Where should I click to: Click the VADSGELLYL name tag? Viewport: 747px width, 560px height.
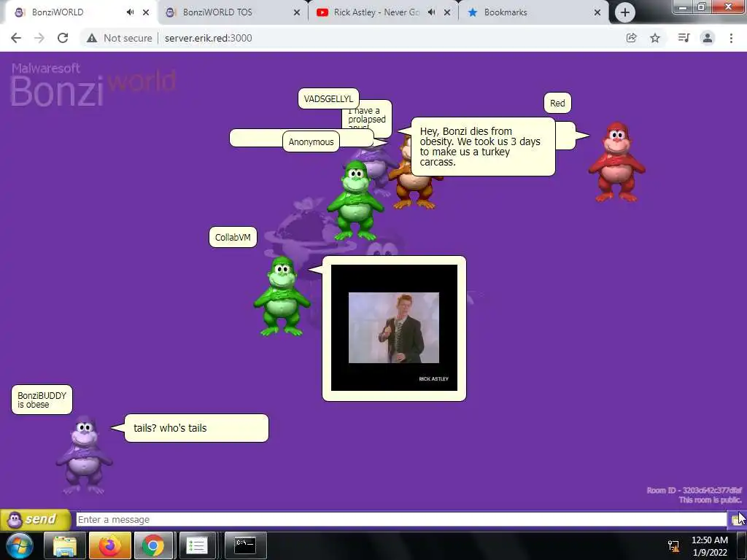coord(328,99)
